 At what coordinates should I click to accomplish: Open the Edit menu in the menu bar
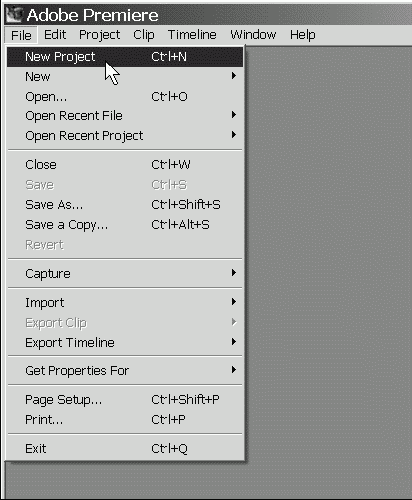click(x=55, y=35)
